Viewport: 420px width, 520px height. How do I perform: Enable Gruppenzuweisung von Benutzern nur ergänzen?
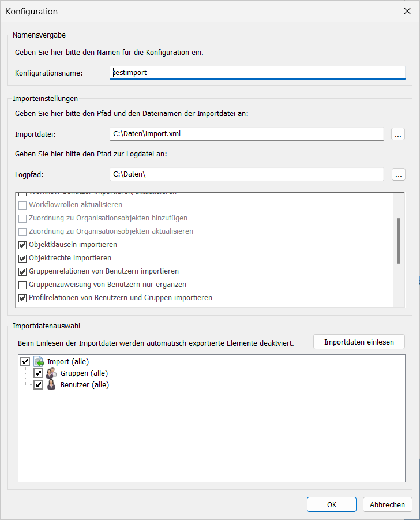pyautogui.click(x=22, y=285)
